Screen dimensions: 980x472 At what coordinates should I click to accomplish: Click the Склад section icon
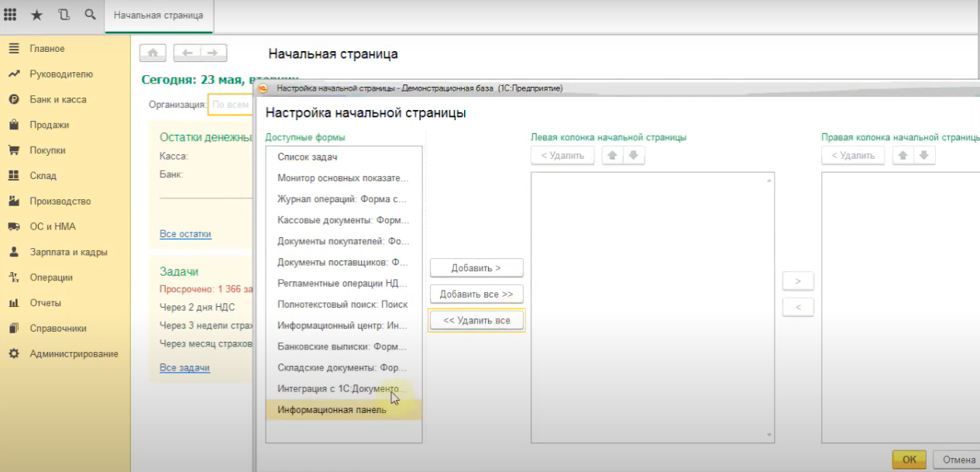(13, 176)
